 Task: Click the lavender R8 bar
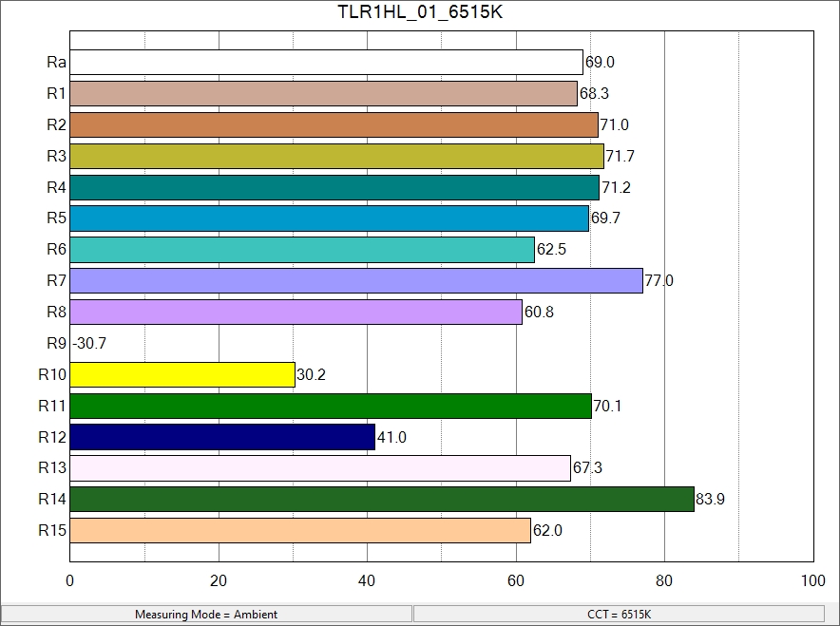coord(296,312)
